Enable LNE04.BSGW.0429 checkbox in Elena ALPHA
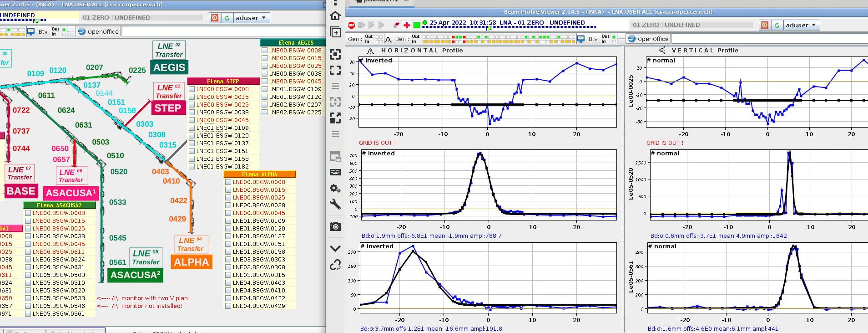The image size is (868, 333). click(228, 306)
